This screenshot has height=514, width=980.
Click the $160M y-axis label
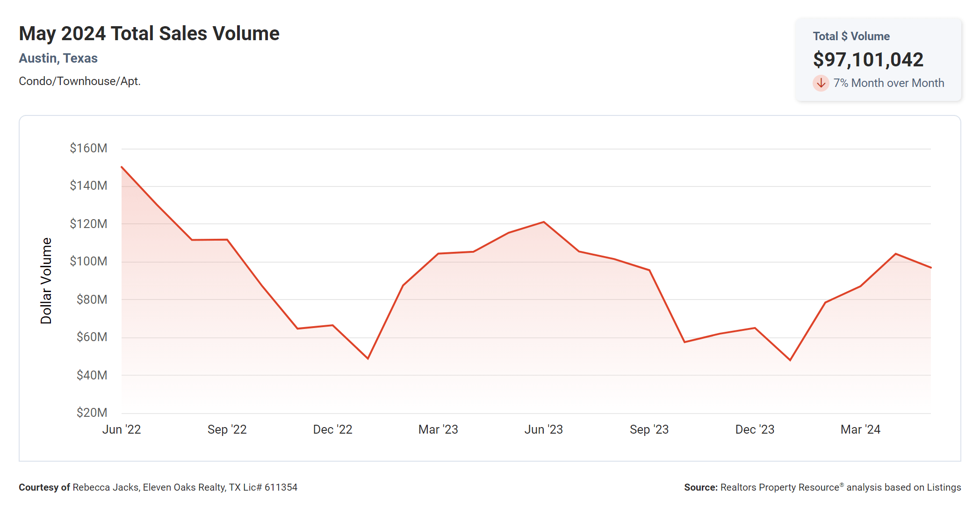click(88, 148)
